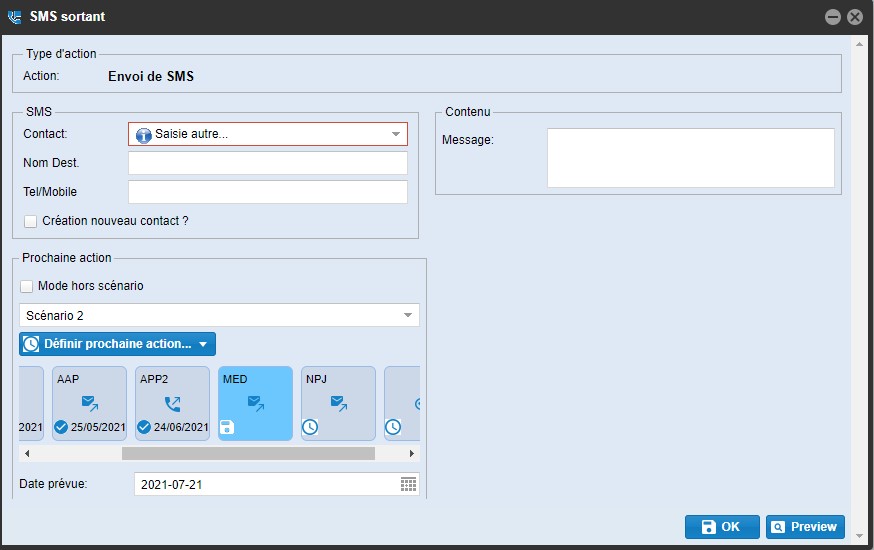Open Définir prochaine action menu
This screenshot has height=550, width=874.
pos(117,344)
